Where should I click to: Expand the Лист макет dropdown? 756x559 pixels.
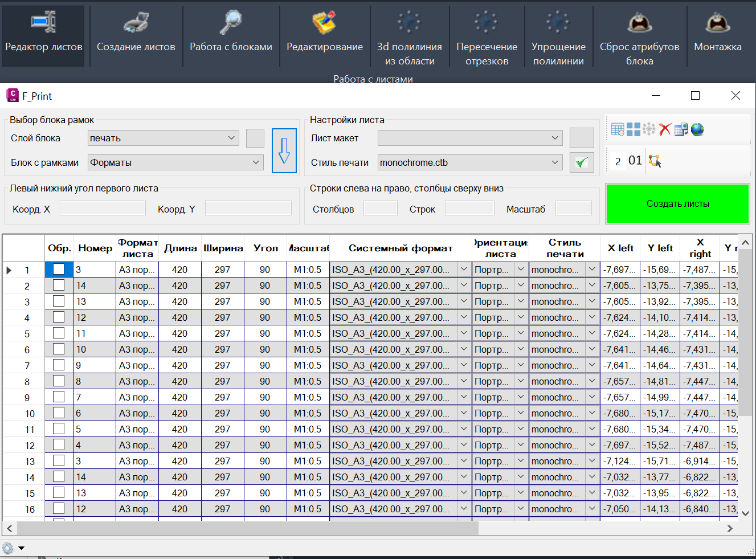click(470, 138)
